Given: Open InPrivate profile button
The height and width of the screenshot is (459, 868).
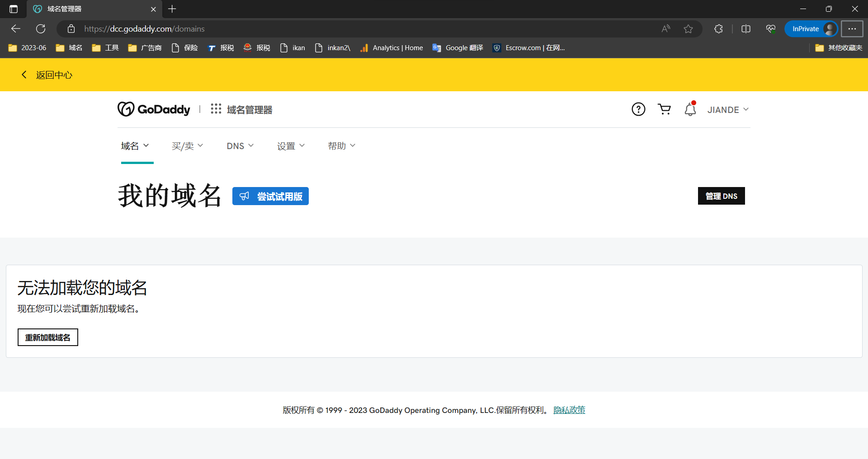Looking at the screenshot, I should point(811,29).
